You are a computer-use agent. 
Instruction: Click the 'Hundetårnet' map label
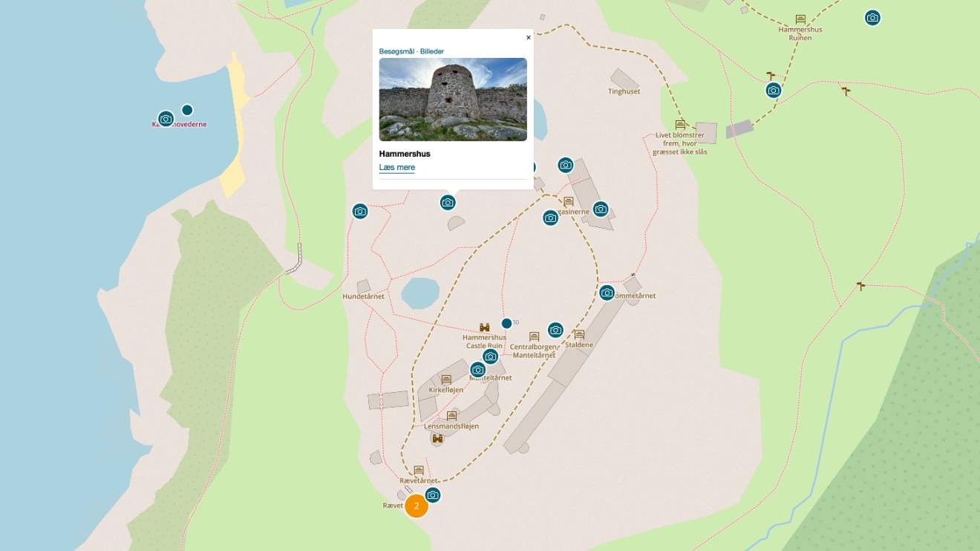tap(364, 296)
